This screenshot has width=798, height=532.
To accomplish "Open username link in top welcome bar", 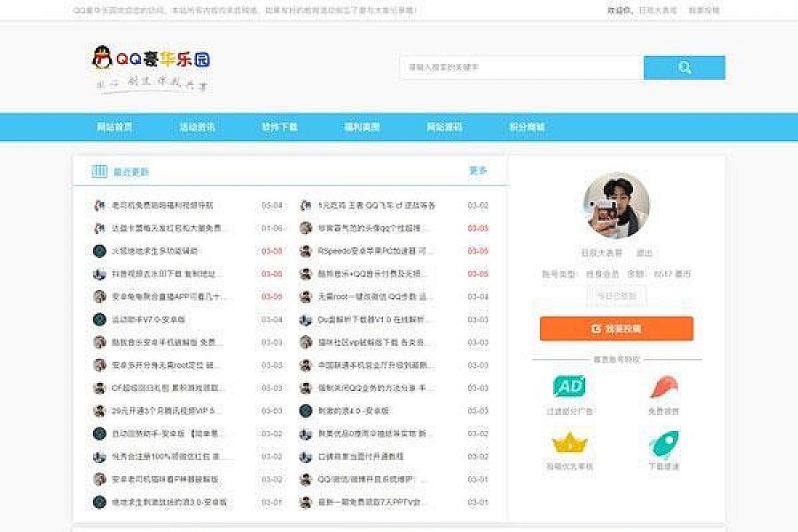I will (658, 10).
